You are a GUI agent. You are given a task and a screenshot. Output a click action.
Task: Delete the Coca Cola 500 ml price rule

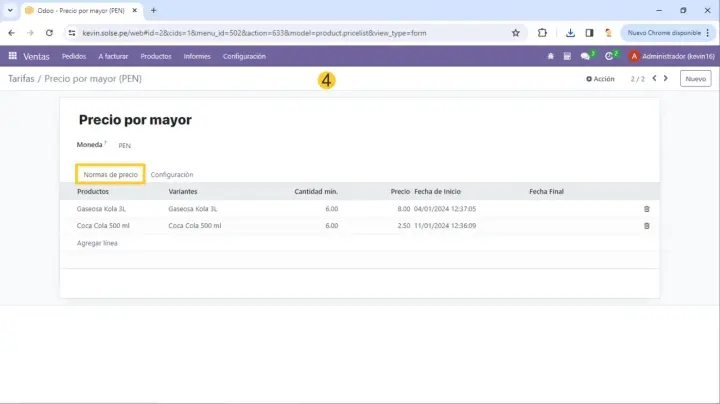coord(646,226)
